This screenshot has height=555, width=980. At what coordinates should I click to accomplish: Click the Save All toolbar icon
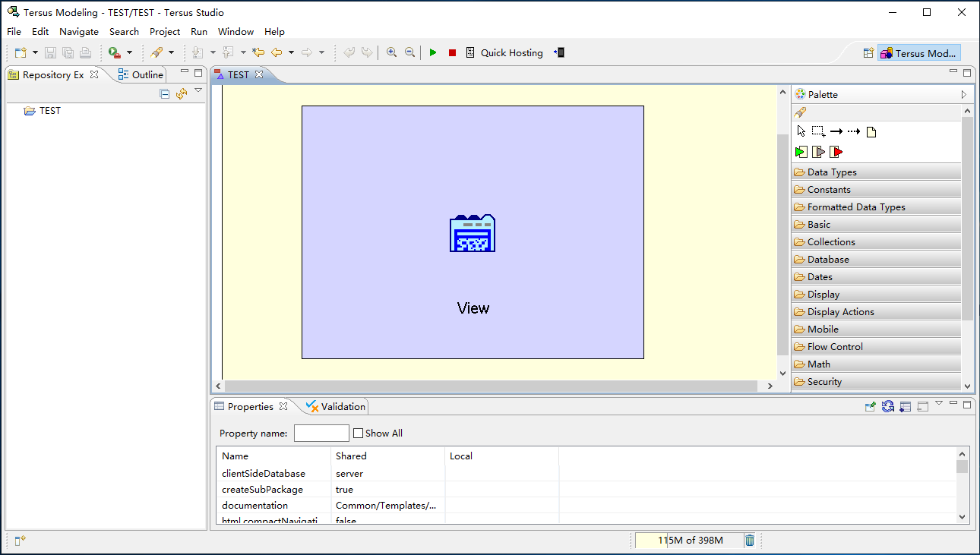pos(68,52)
